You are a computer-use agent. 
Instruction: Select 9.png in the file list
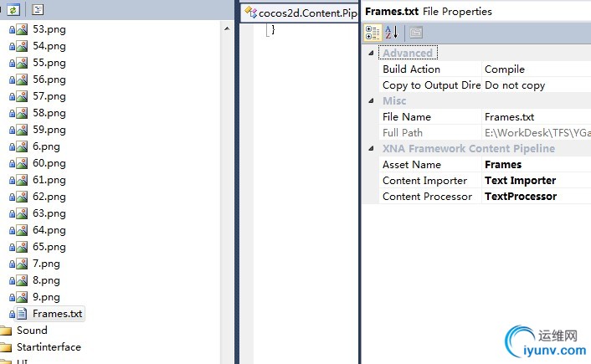(x=46, y=297)
